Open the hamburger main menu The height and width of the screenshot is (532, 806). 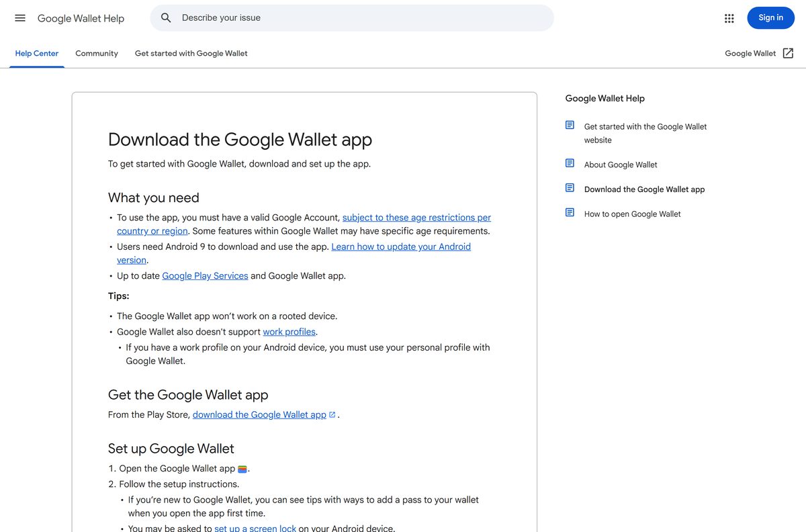click(x=20, y=18)
